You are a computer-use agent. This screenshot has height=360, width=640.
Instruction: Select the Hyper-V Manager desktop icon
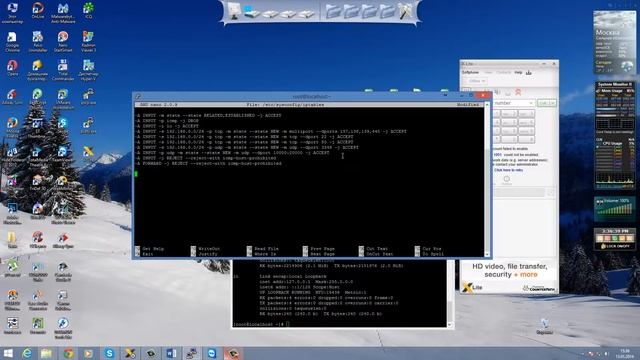coord(88,70)
